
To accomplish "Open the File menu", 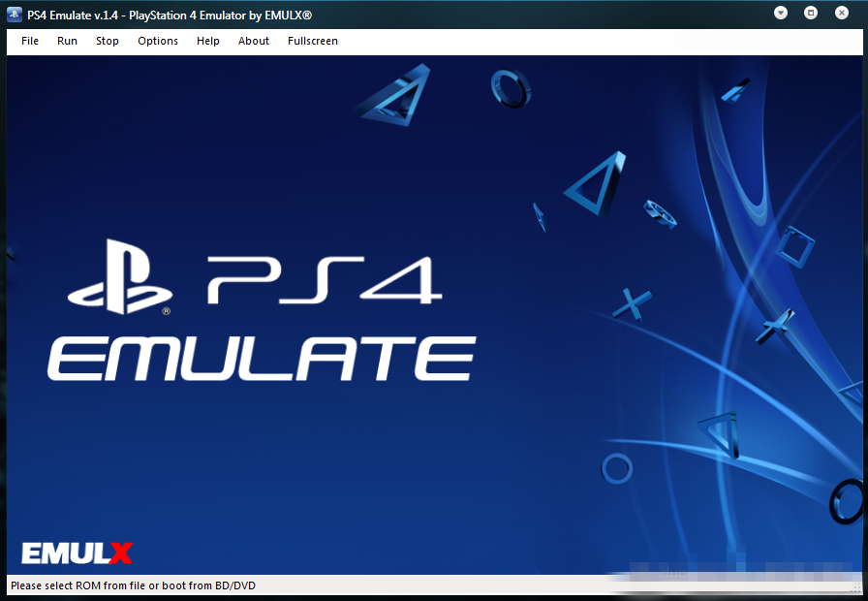I will click(x=30, y=41).
